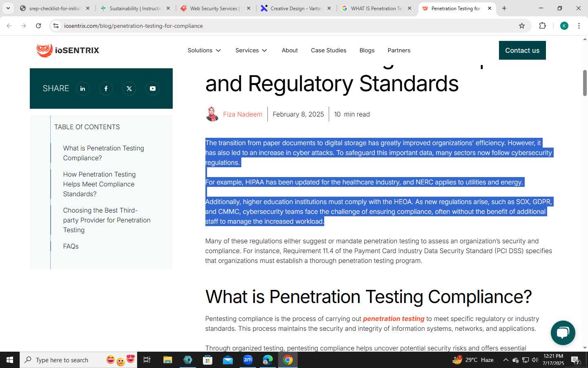
Task: Jump to How Penetration Testing Helps section
Action: (99, 184)
